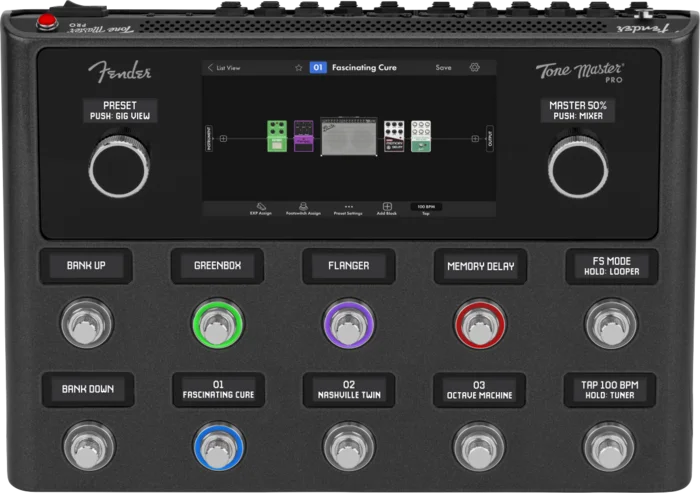Push the Master volume knob
700x493 pixels.
[x=578, y=165]
